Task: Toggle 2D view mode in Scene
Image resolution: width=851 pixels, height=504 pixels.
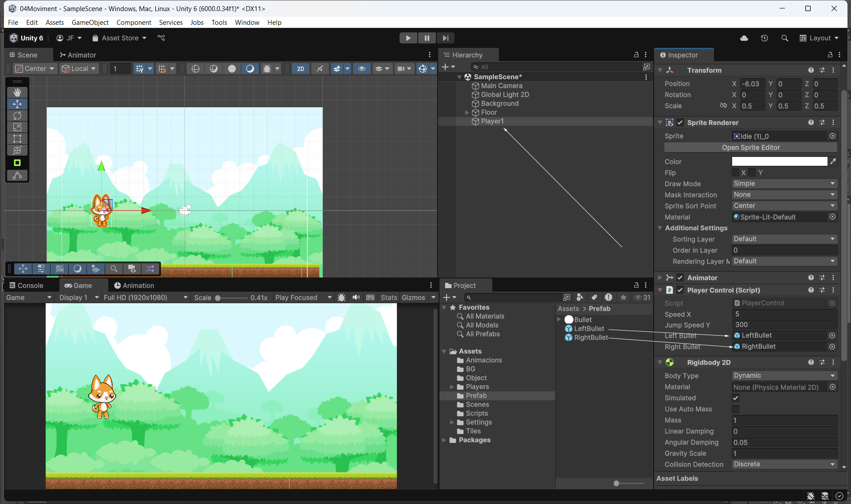Action: pos(300,69)
